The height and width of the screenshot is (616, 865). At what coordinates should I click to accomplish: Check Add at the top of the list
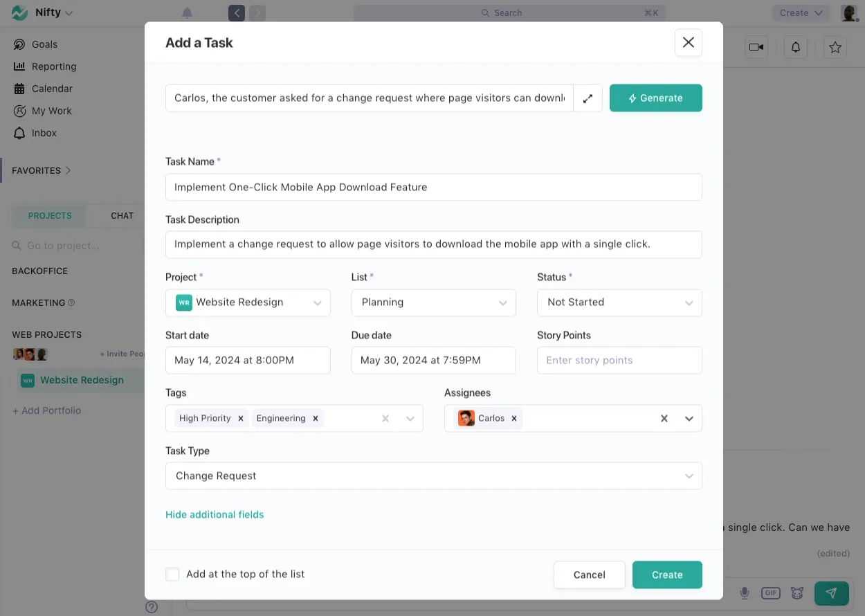click(x=172, y=574)
